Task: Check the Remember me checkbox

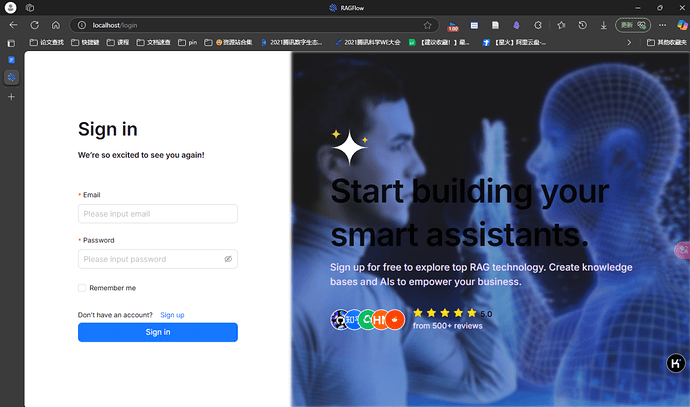Action: (x=82, y=288)
